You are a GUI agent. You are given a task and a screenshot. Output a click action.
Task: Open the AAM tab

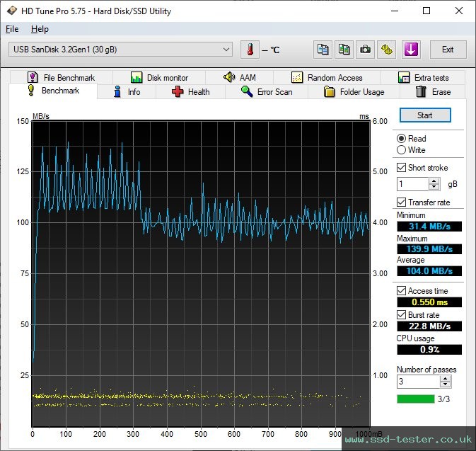239,77
